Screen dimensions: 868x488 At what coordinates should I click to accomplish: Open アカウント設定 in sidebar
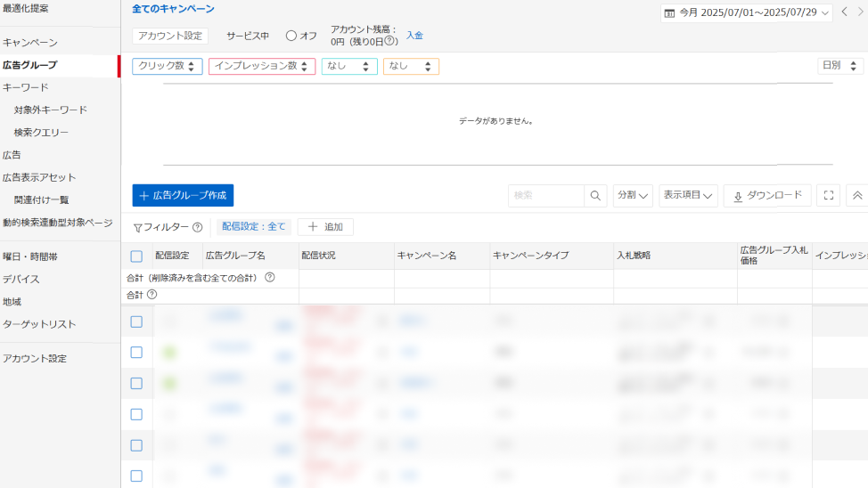click(35, 359)
